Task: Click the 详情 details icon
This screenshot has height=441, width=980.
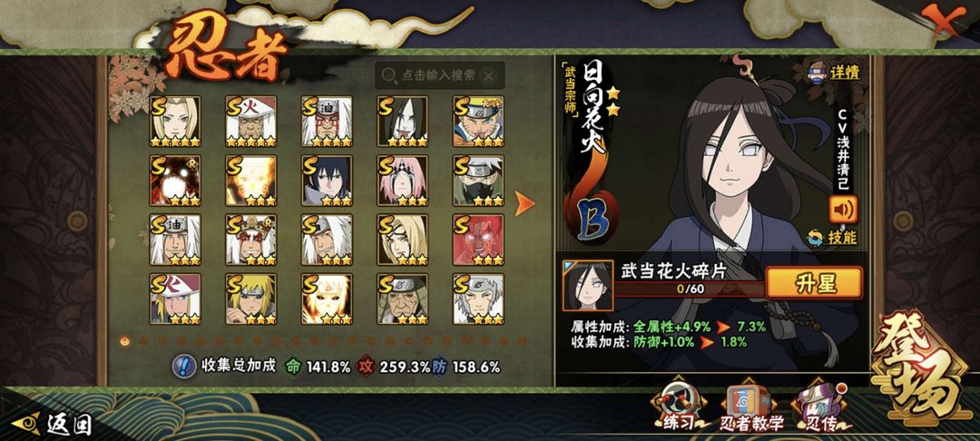Action: point(835,71)
